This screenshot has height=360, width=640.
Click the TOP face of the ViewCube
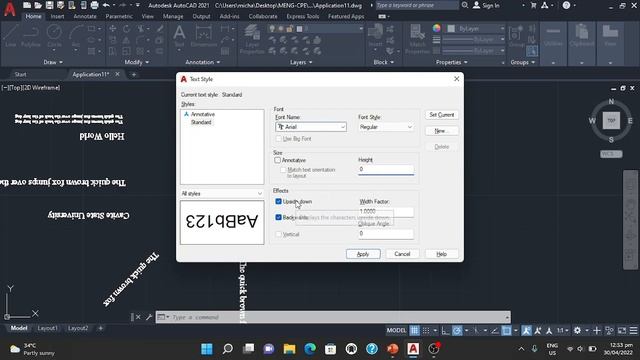click(x=611, y=120)
